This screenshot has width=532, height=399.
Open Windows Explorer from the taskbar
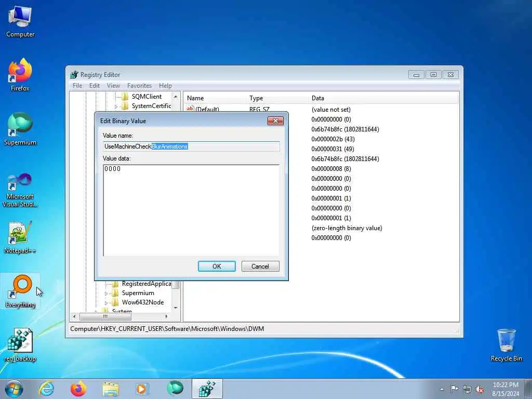click(111, 389)
